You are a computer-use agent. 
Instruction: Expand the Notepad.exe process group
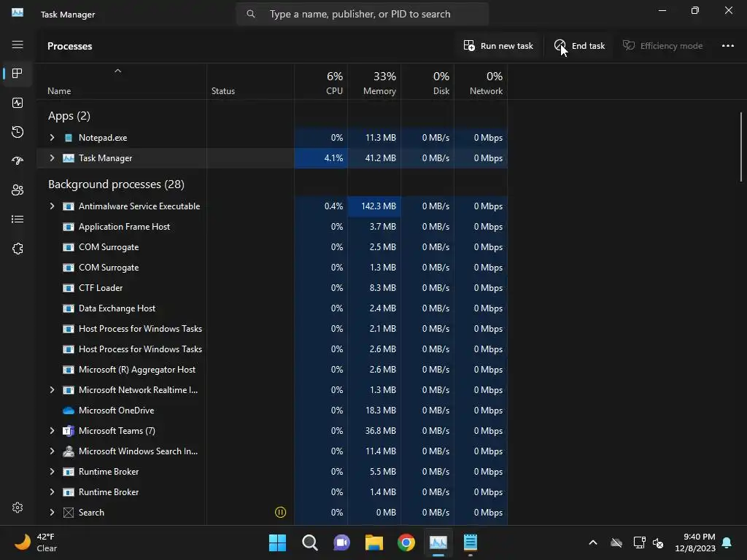(52, 138)
